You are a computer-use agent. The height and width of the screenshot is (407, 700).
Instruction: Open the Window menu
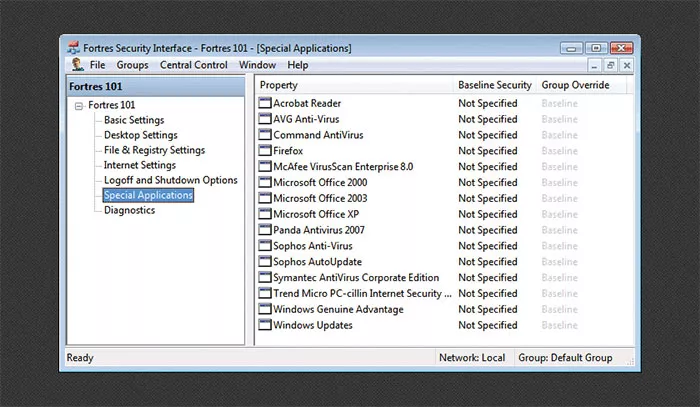[257, 65]
